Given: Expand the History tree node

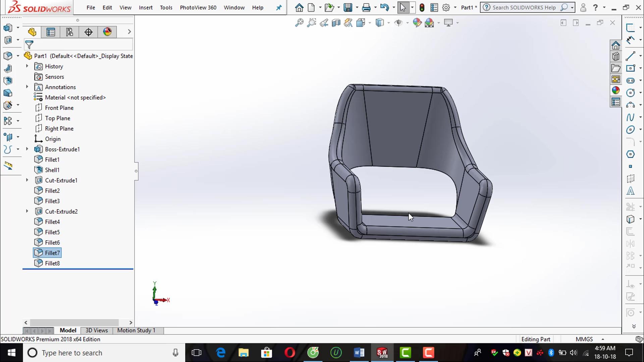Looking at the screenshot, I should tap(27, 66).
